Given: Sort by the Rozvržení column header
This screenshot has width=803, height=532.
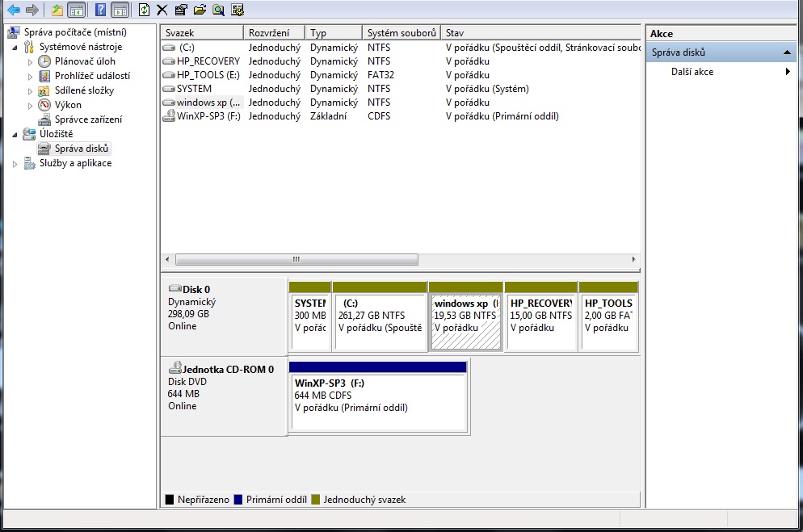Looking at the screenshot, I should pyautogui.click(x=274, y=33).
